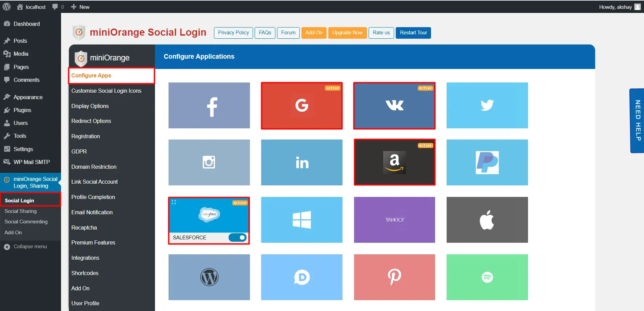Open the FAQs button
The height and width of the screenshot is (311, 644).
tap(265, 33)
